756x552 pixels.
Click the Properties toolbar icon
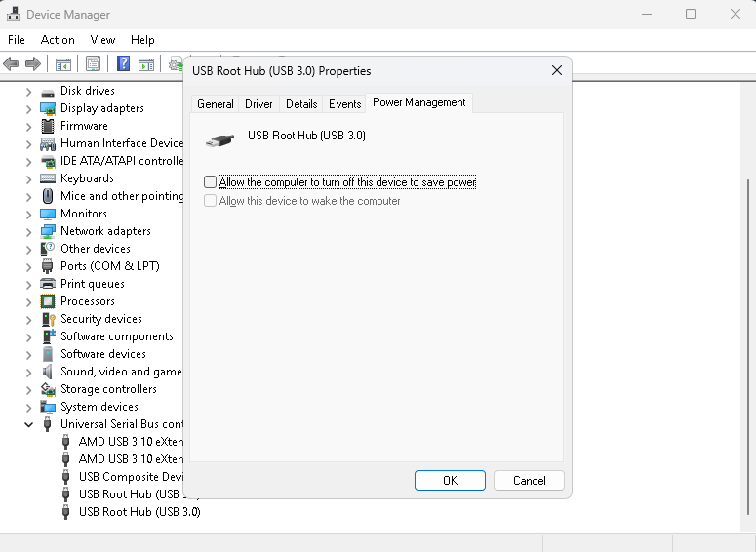click(x=93, y=63)
